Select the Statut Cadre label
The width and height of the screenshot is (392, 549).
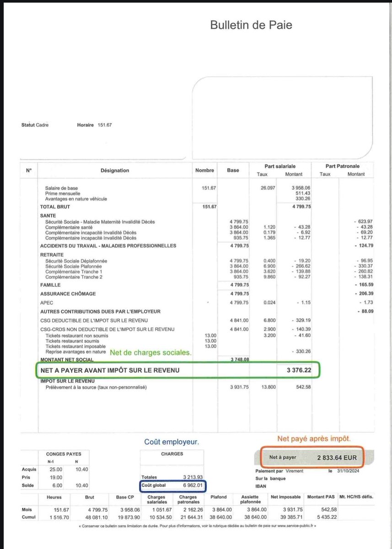(x=35, y=124)
